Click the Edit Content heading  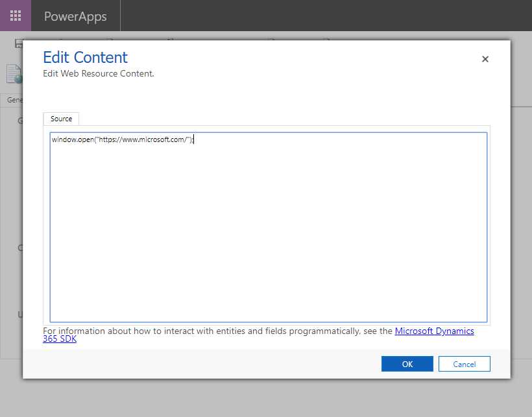point(85,57)
